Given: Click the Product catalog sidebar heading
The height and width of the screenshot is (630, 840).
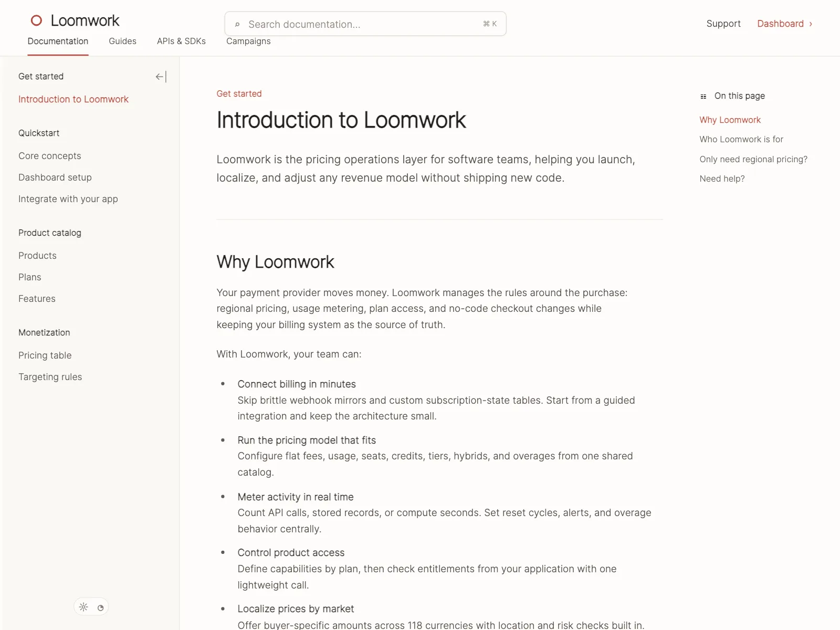Looking at the screenshot, I should (x=50, y=233).
